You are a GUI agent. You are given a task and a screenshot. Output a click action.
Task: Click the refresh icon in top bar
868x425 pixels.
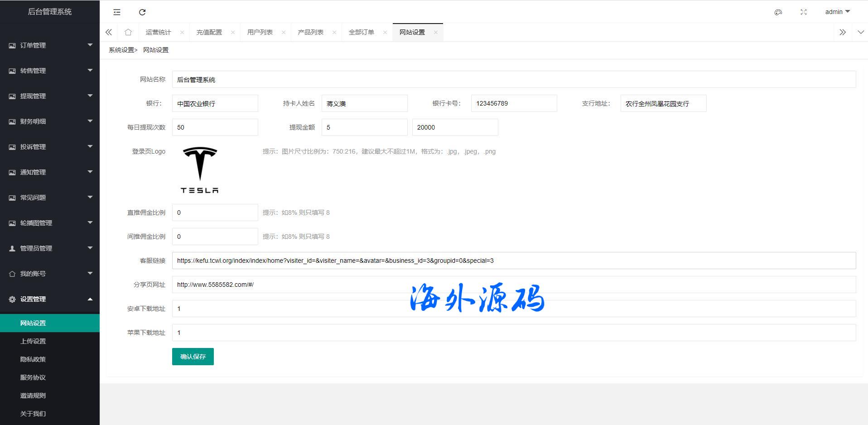tap(142, 12)
